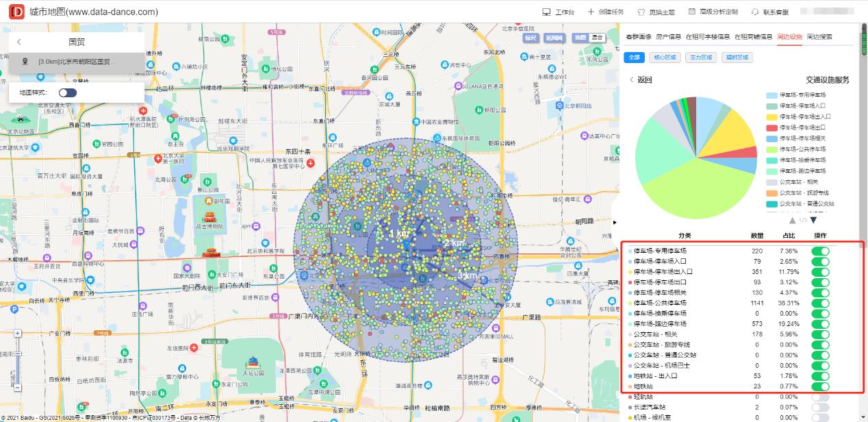The width and height of the screenshot is (868, 422).
Task: Open the 客群画像 tab
Action: pos(639,36)
